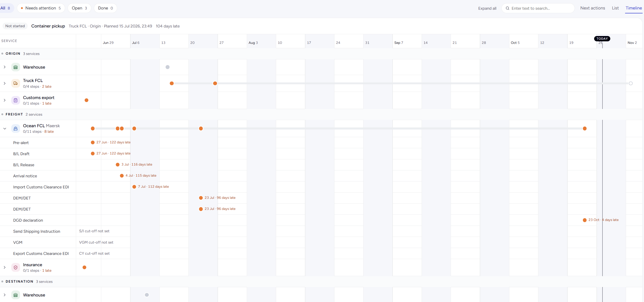Click Truck FCL hollow end marker
The height and width of the screenshot is (302, 644).
630,83
